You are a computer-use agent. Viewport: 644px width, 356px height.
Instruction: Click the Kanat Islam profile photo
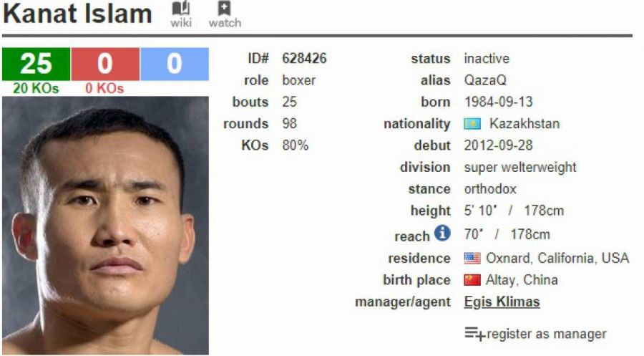coord(106,225)
